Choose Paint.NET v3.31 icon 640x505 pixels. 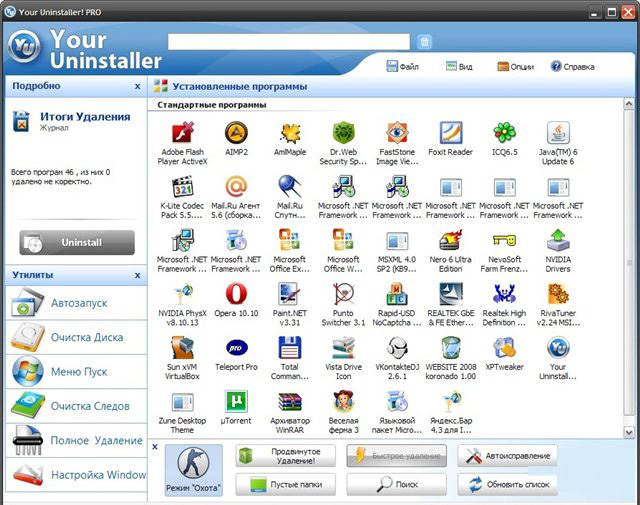(x=290, y=294)
